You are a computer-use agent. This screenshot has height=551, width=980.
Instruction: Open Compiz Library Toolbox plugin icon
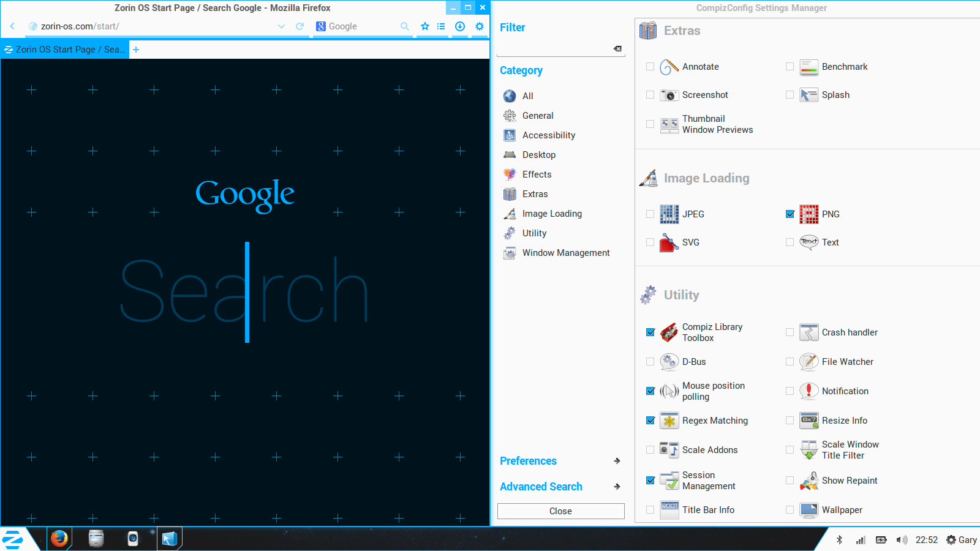[669, 332]
